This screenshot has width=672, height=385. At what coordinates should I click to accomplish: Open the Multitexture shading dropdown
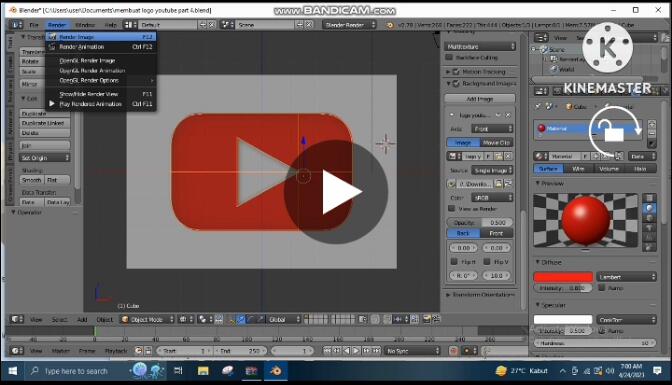point(480,46)
